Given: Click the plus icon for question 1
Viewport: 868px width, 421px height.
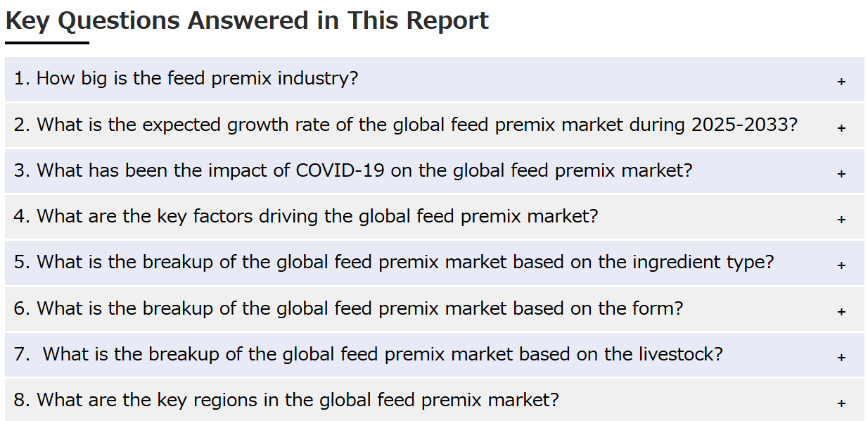Looking at the screenshot, I should pyautogui.click(x=841, y=82).
